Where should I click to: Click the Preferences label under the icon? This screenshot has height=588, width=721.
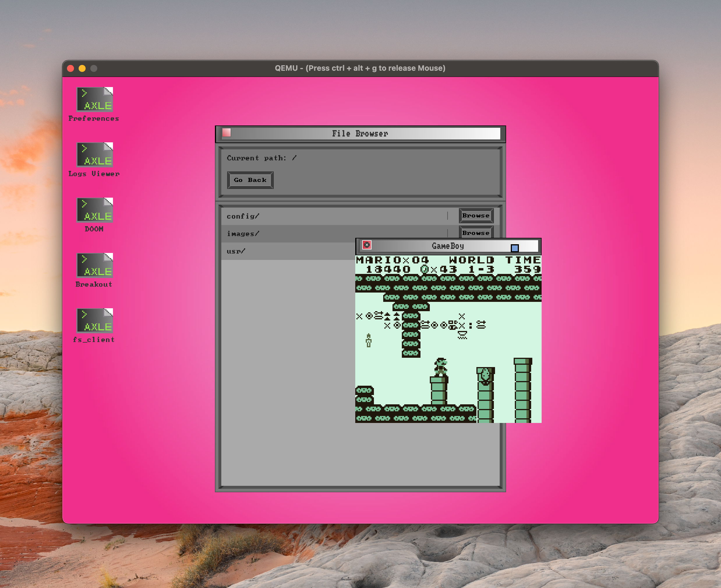pyautogui.click(x=94, y=118)
